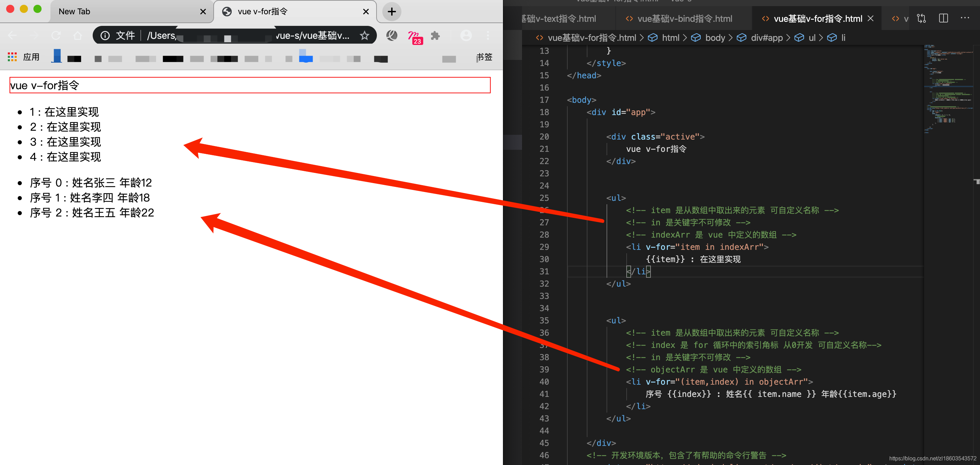Click the macOS yellow minimize window button
Screen dimensions: 980x465
[24, 9]
